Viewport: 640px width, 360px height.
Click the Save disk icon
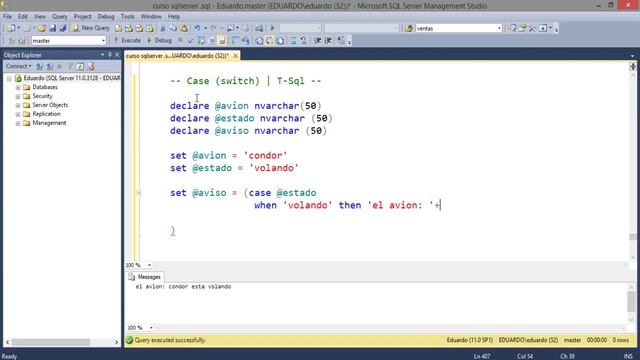tap(52, 28)
